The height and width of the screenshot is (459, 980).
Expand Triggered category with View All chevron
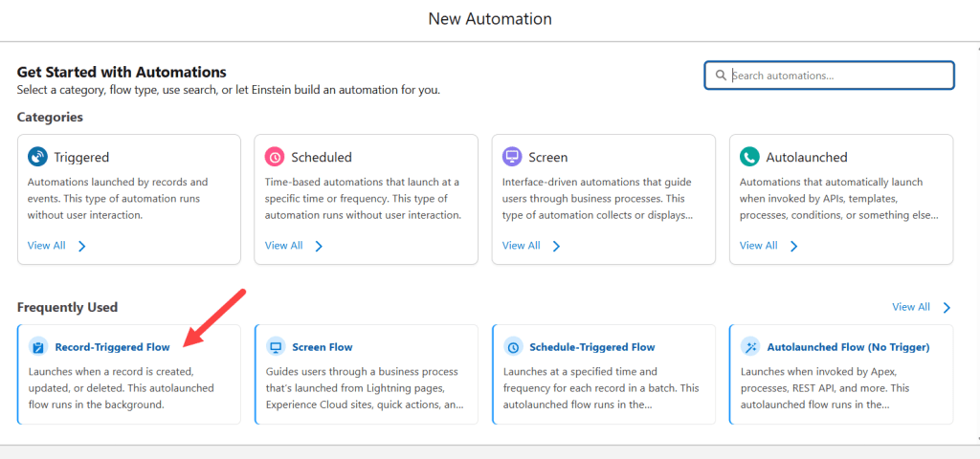(82, 246)
